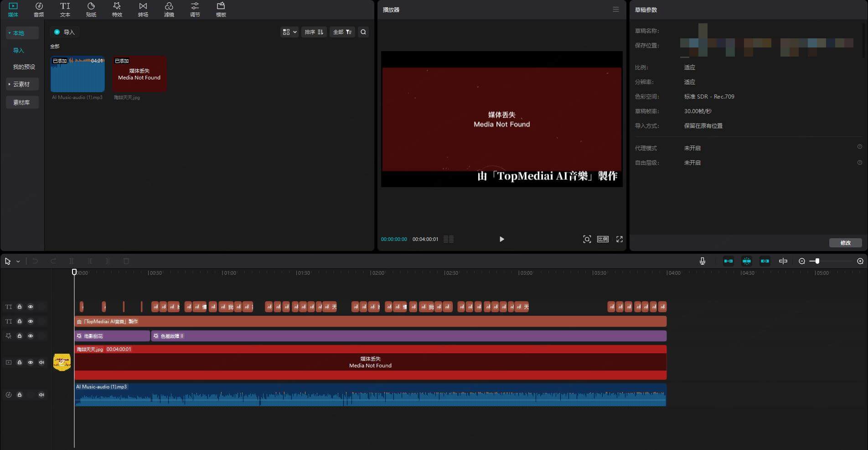Lock the TopMediai caption text track
868x450 pixels.
click(20, 321)
